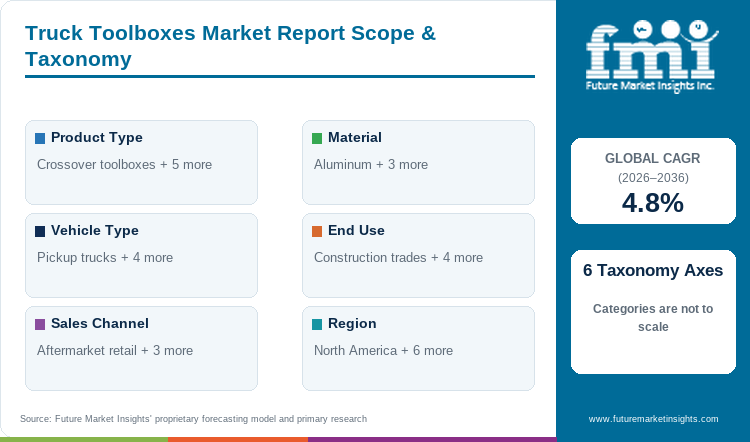Image resolution: width=750 pixels, height=442 pixels.
Task: Select the Product Type heading
Action: (x=97, y=138)
